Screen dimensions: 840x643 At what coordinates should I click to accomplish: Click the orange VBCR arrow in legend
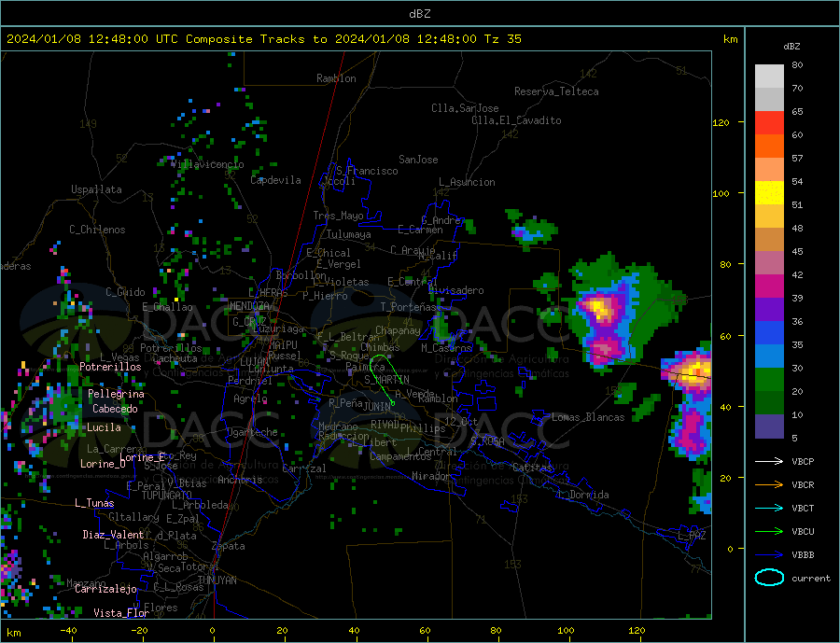[x=769, y=485]
